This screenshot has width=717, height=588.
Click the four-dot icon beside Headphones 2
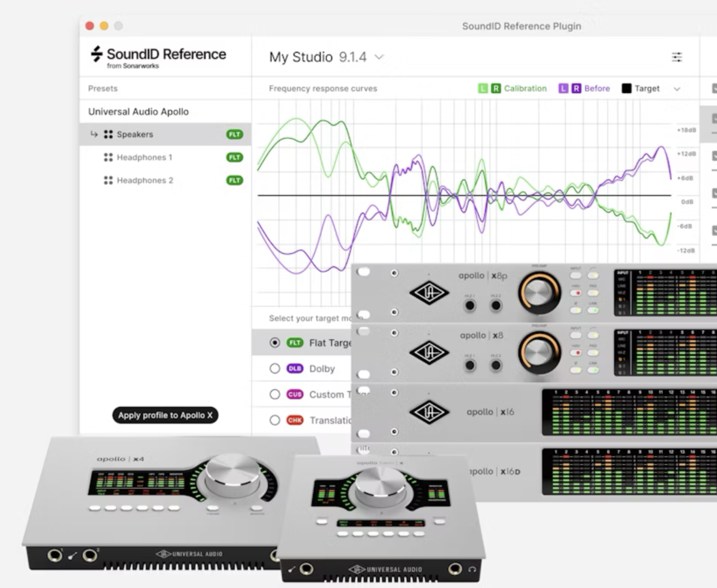click(x=108, y=180)
